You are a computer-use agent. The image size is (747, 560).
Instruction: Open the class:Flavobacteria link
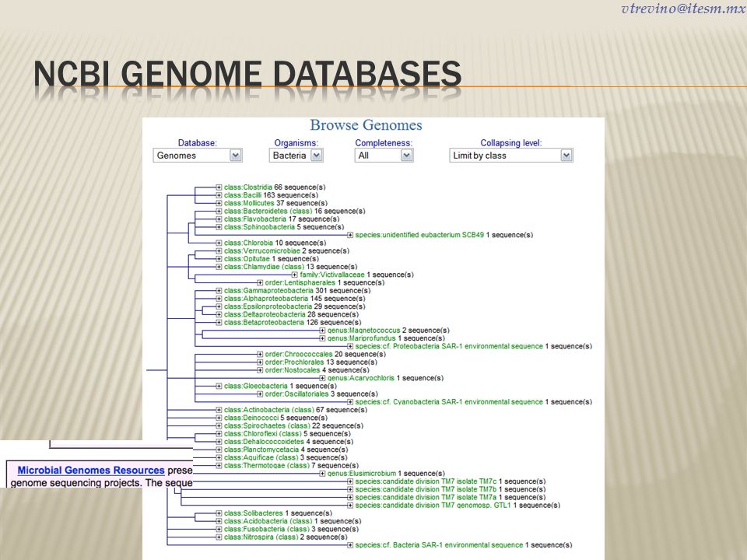pos(255,219)
